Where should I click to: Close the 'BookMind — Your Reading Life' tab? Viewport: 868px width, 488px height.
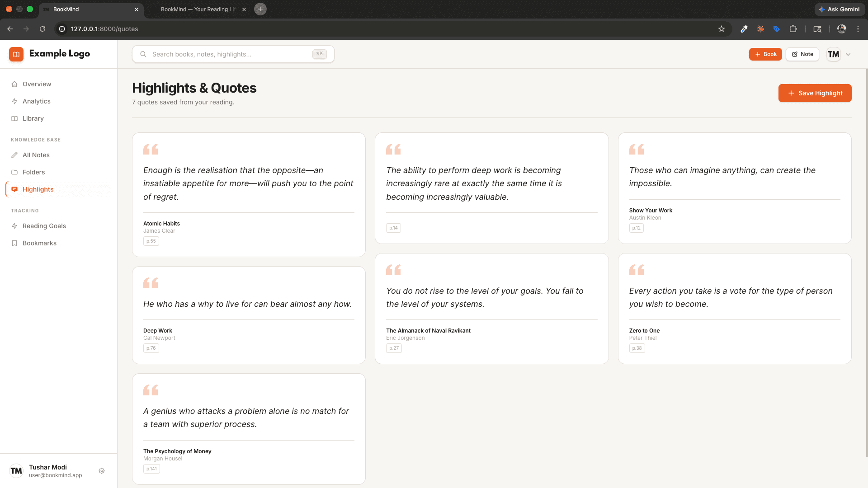click(244, 9)
